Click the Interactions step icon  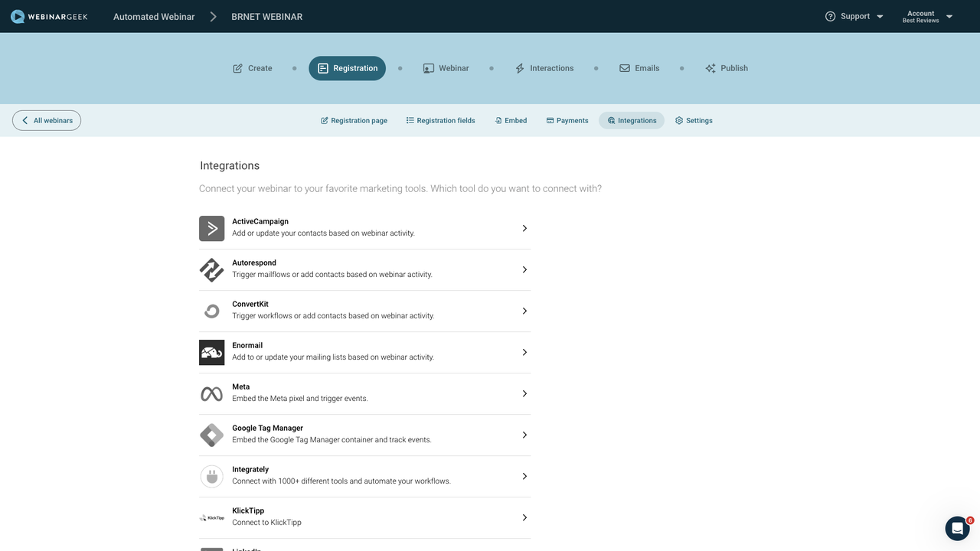(x=520, y=68)
